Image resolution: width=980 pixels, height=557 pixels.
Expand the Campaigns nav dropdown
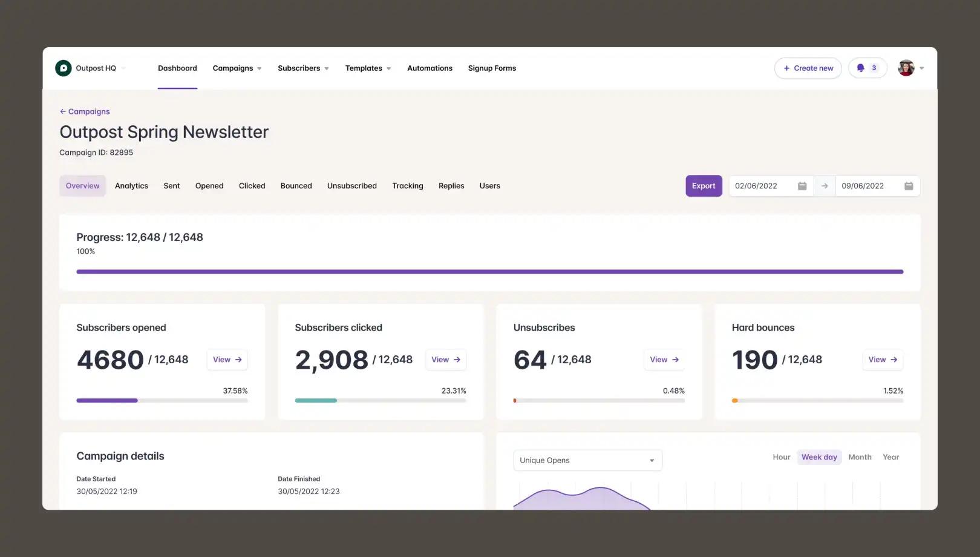coord(260,68)
